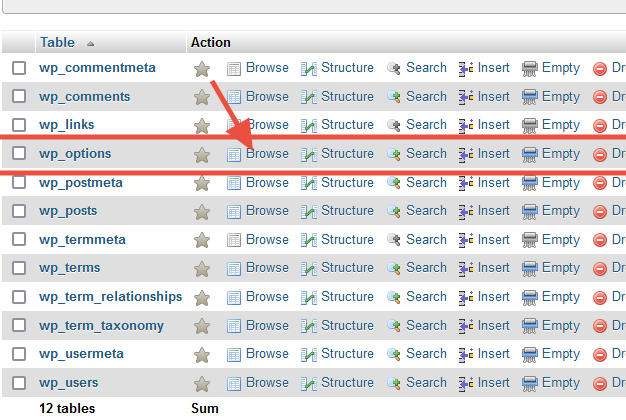Click the Empty icon for wp_comments

click(x=530, y=97)
